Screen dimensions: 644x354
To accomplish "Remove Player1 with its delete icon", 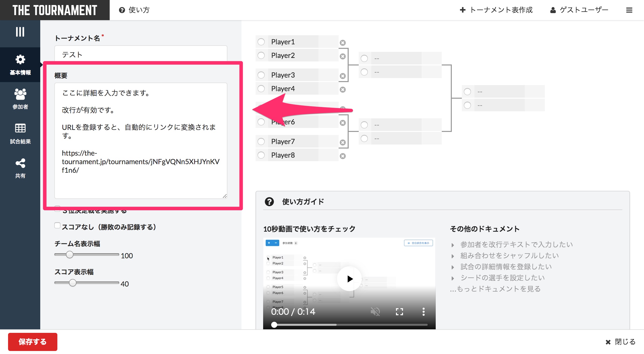I will [343, 43].
